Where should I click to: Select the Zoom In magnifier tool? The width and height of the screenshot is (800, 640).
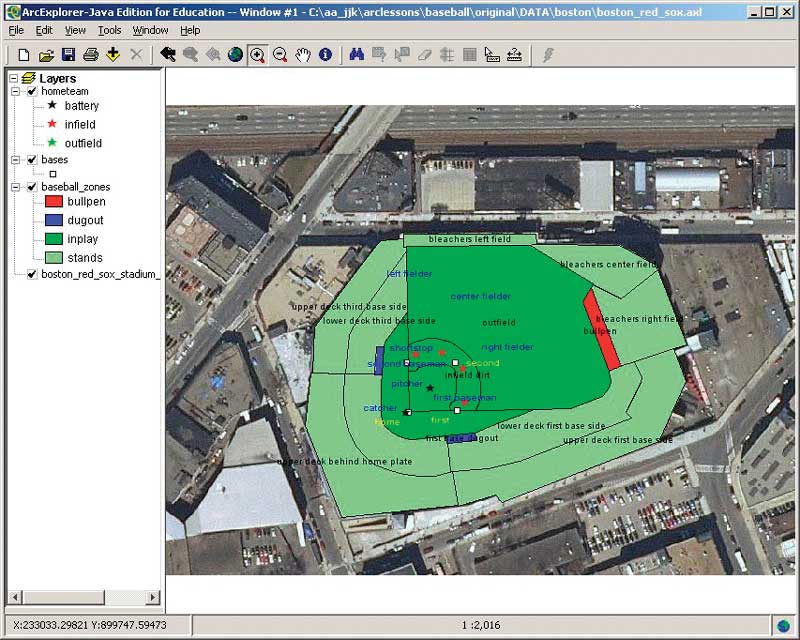(258, 55)
